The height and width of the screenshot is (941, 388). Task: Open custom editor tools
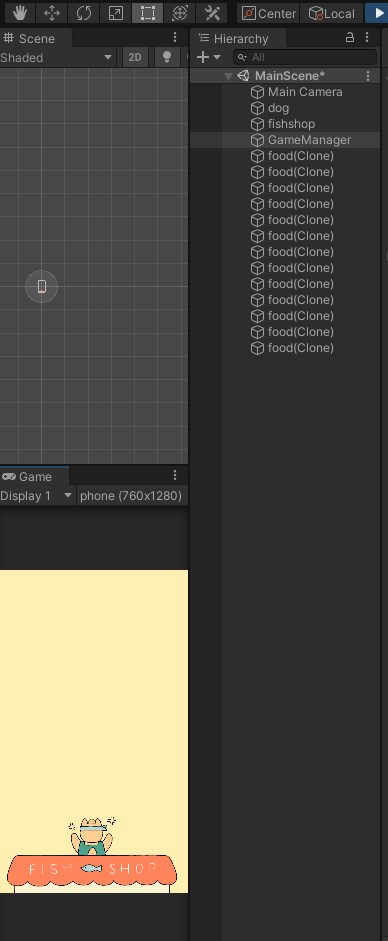pyautogui.click(x=212, y=13)
